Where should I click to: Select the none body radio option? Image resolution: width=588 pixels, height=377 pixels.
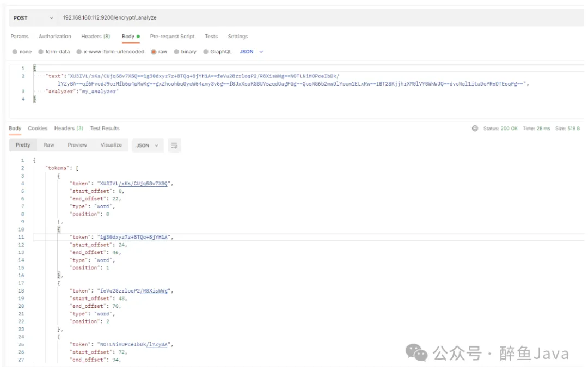[x=15, y=52]
